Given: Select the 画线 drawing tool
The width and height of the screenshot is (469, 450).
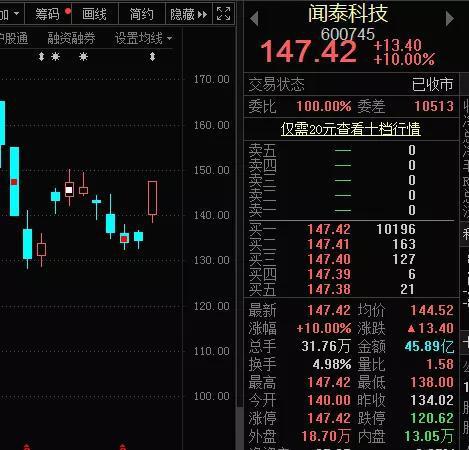Looking at the screenshot, I should (x=95, y=14).
